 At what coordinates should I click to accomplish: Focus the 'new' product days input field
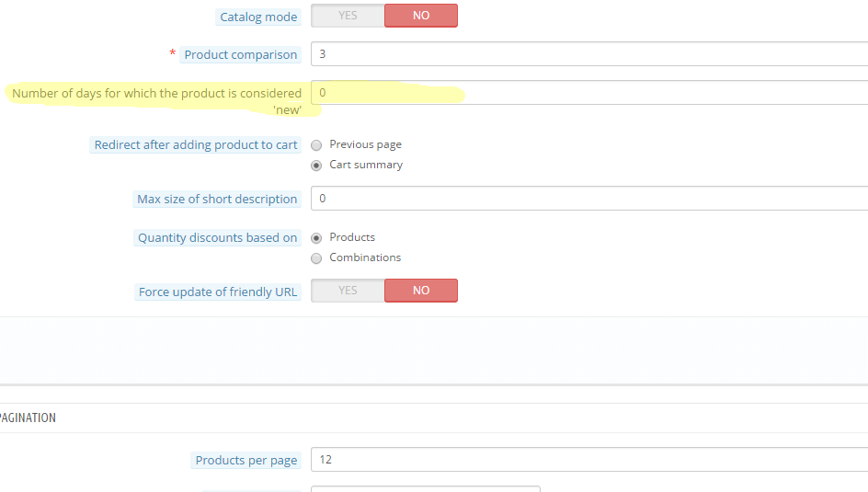589,93
